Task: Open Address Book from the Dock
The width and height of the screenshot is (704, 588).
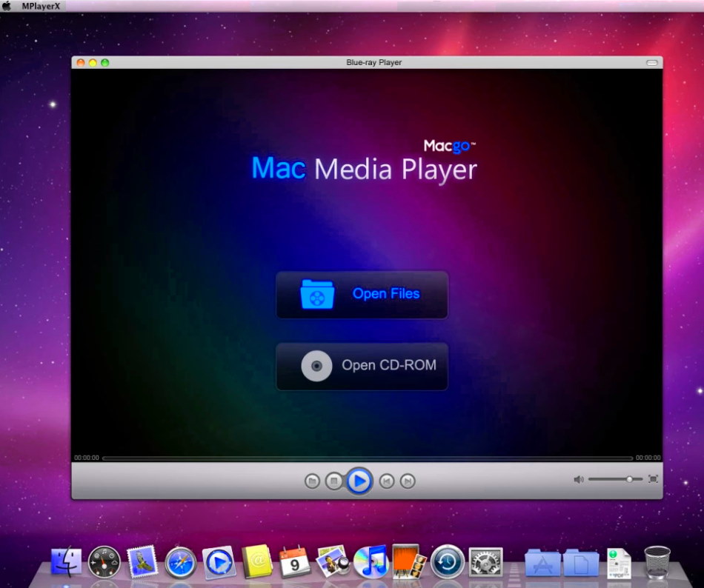Action: 257,561
